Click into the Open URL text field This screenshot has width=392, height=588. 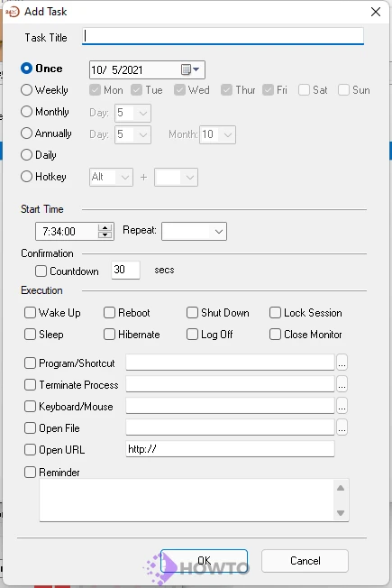[230, 449]
